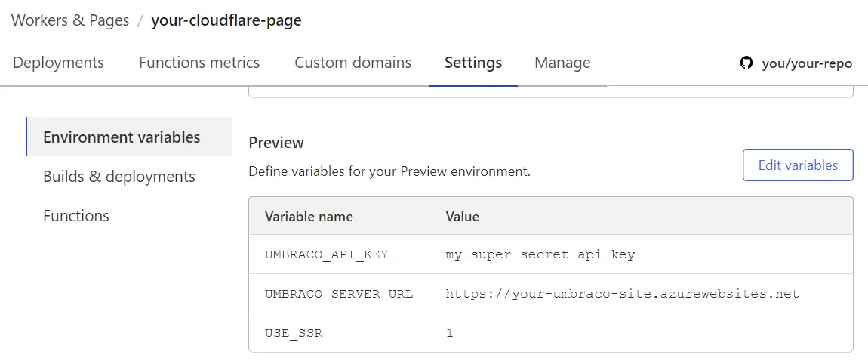
Task: Go to Workers & Pages breadcrumb
Action: (70, 20)
